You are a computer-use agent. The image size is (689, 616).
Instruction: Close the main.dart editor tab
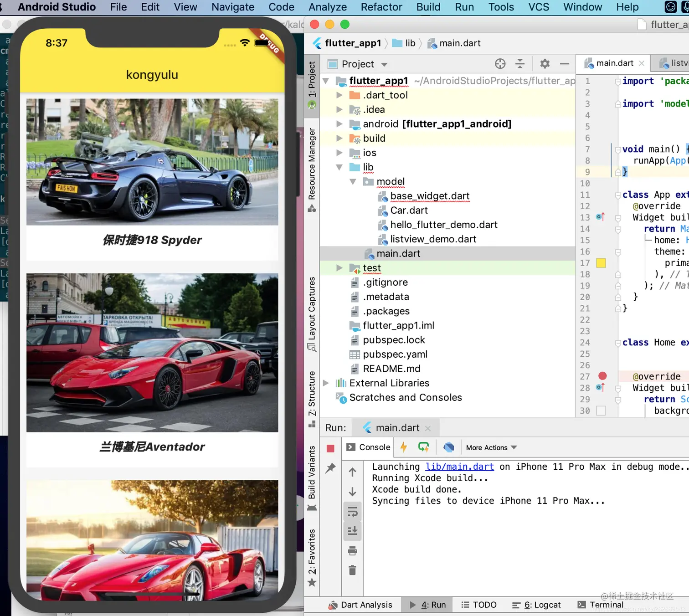point(642,63)
